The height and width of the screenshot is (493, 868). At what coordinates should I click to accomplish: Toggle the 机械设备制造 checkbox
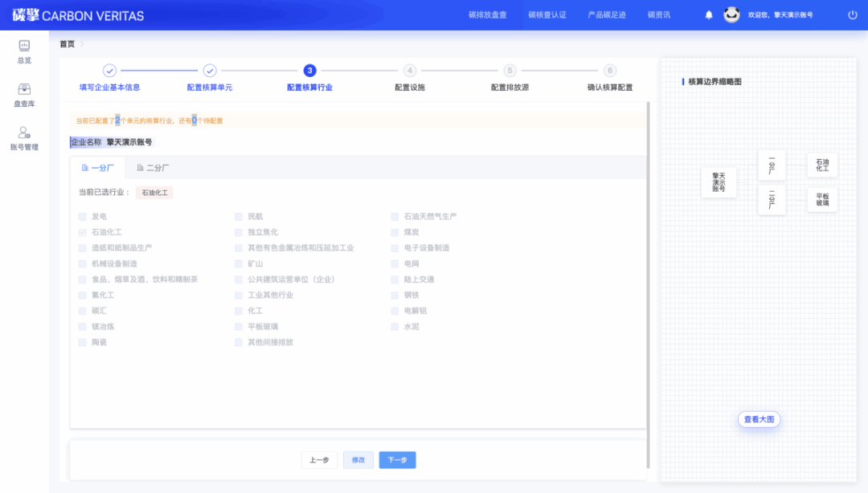click(x=83, y=264)
